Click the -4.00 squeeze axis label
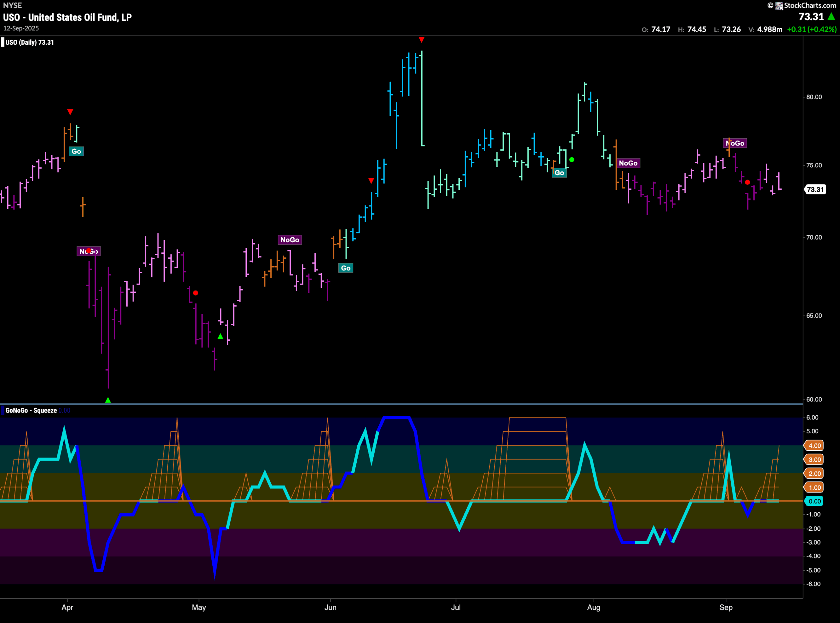This screenshot has height=623, width=840. click(x=813, y=556)
